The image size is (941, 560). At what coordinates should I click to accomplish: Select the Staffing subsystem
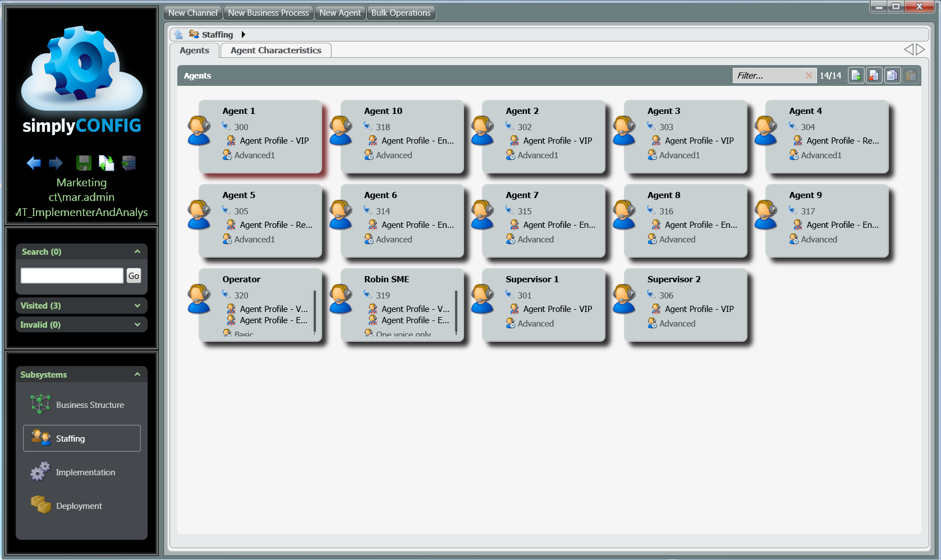[x=82, y=438]
